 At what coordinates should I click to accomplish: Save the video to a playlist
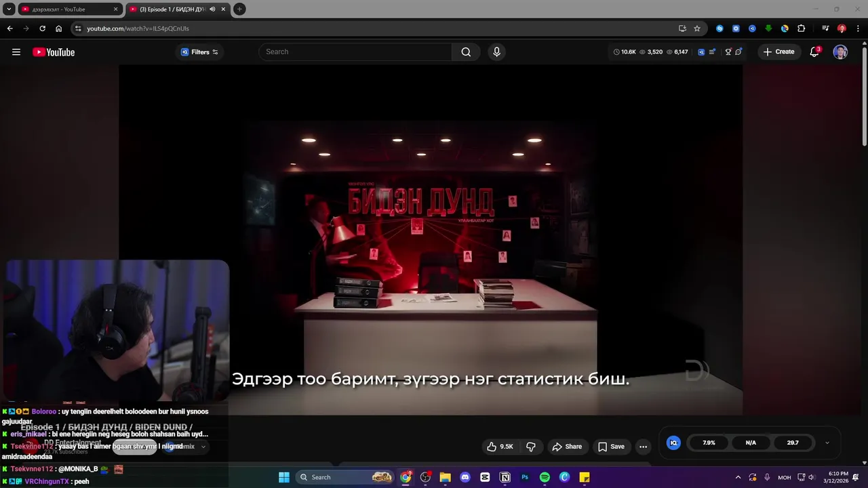coord(611,447)
